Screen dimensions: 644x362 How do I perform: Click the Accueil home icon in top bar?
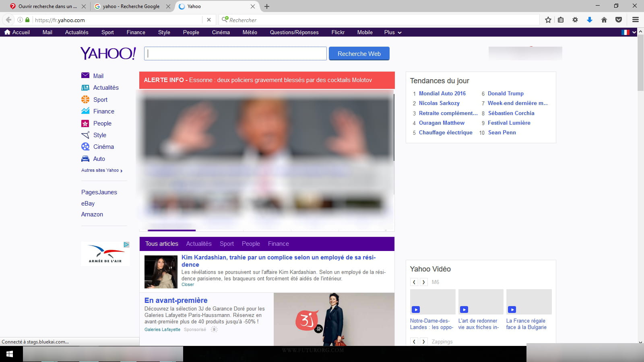[x=7, y=32]
